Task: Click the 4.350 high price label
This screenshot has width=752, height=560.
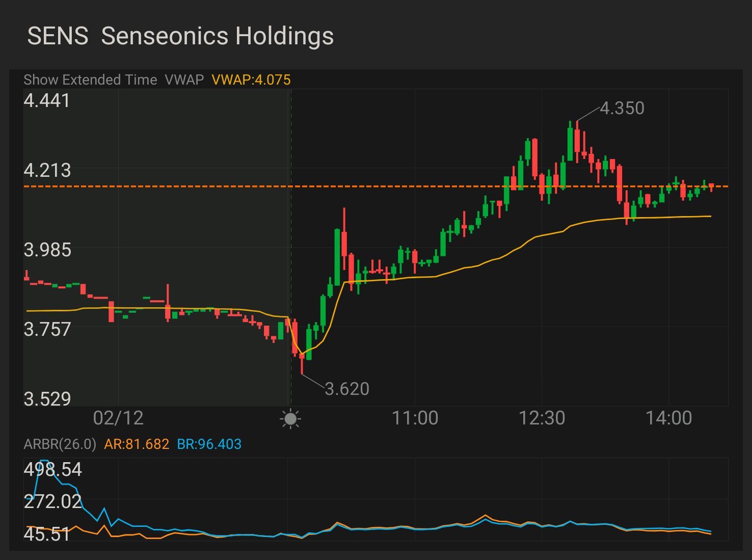Action: tap(622, 108)
